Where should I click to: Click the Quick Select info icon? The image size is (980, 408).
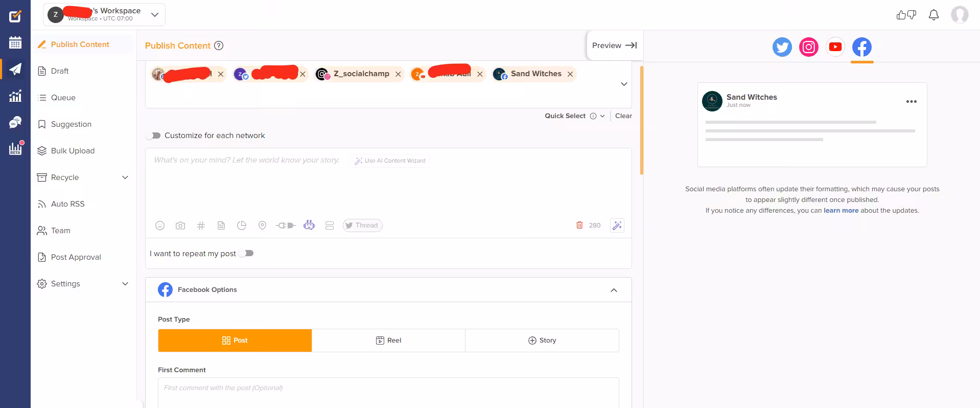(x=593, y=116)
